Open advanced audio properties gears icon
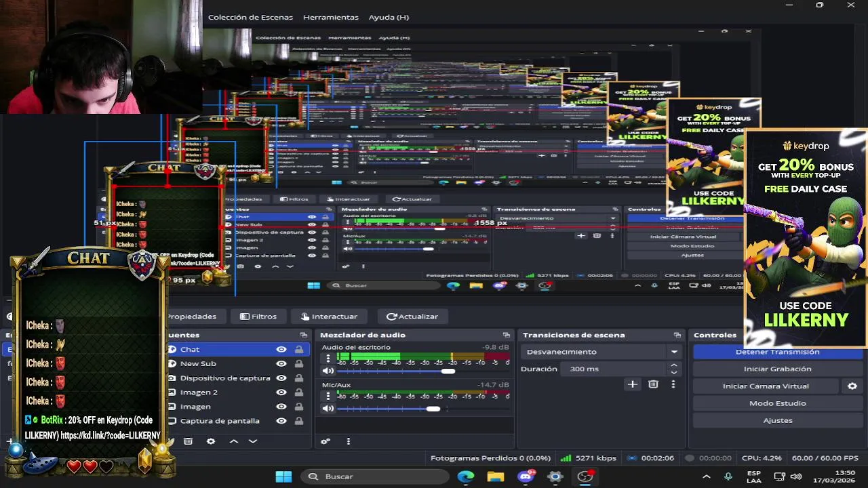Image resolution: width=868 pixels, height=488 pixels. click(325, 441)
